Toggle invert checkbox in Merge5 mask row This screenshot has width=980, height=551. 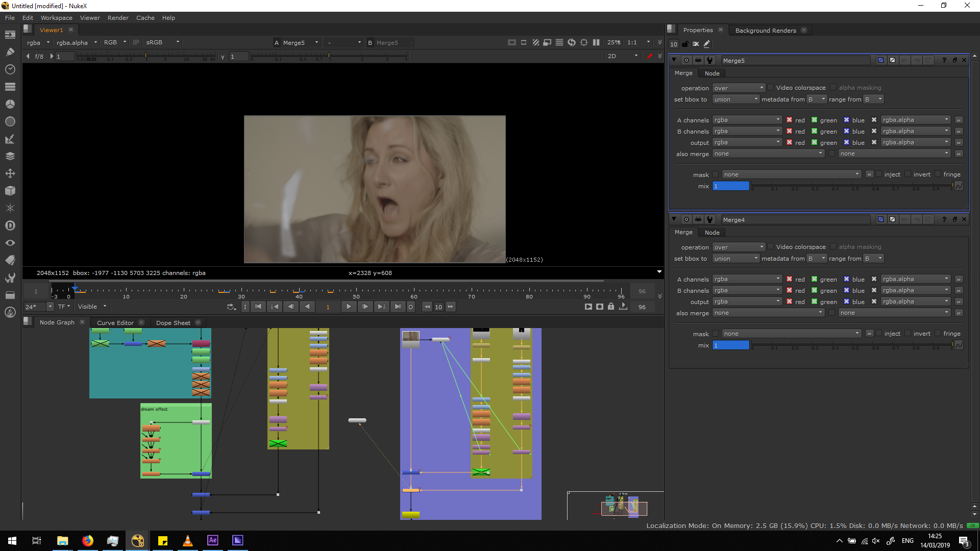(x=908, y=174)
